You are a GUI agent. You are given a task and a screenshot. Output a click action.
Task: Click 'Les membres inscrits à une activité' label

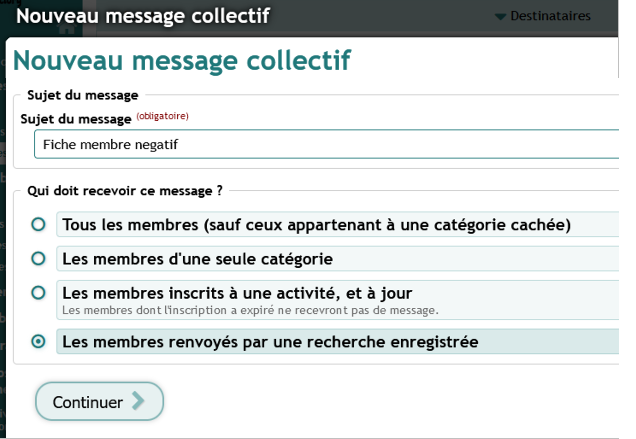tap(237, 293)
